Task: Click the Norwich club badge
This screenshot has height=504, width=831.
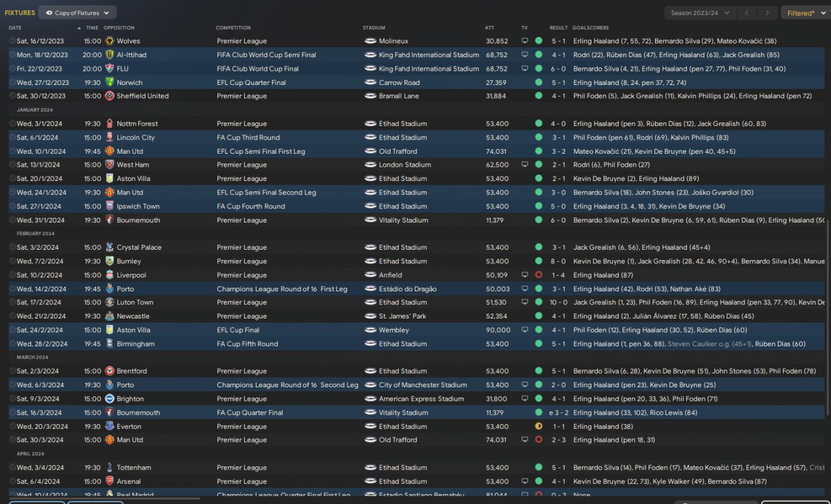Action: pos(110,82)
